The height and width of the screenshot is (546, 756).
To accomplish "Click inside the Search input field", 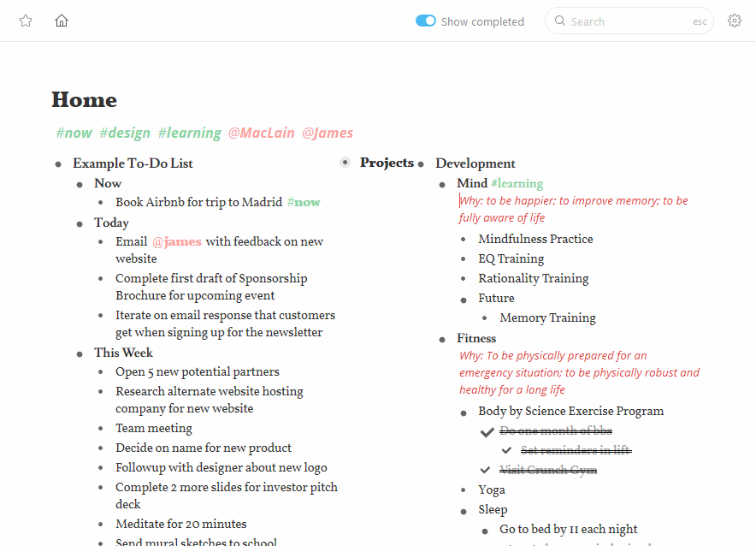I will click(x=624, y=21).
